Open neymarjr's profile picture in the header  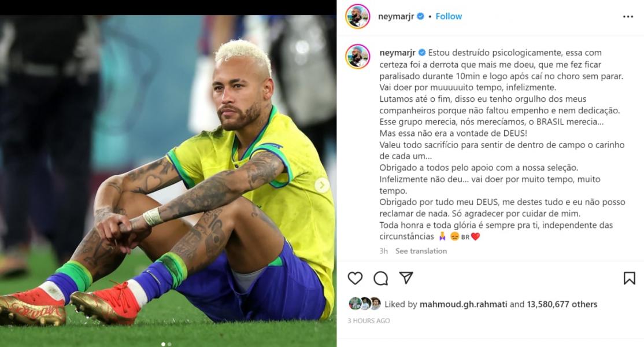pyautogui.click(x=358, y=16)
